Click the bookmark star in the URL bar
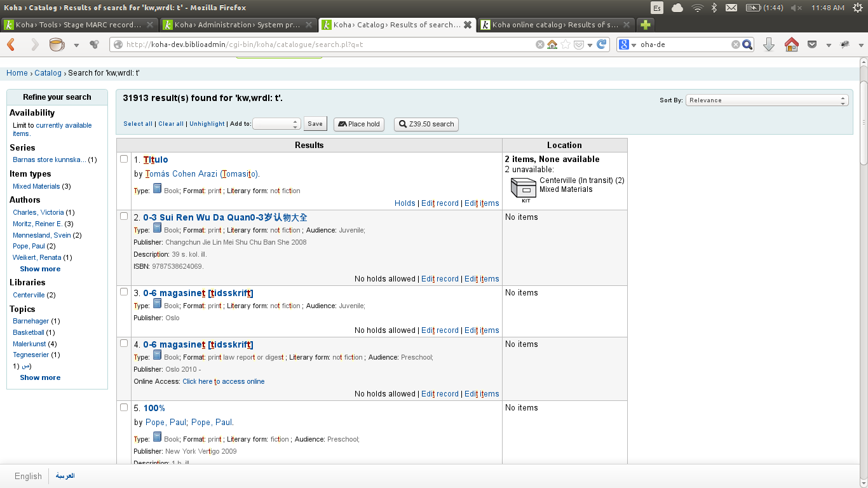The height and width of the screenshot is (488, 868). [x=566, y=44]
